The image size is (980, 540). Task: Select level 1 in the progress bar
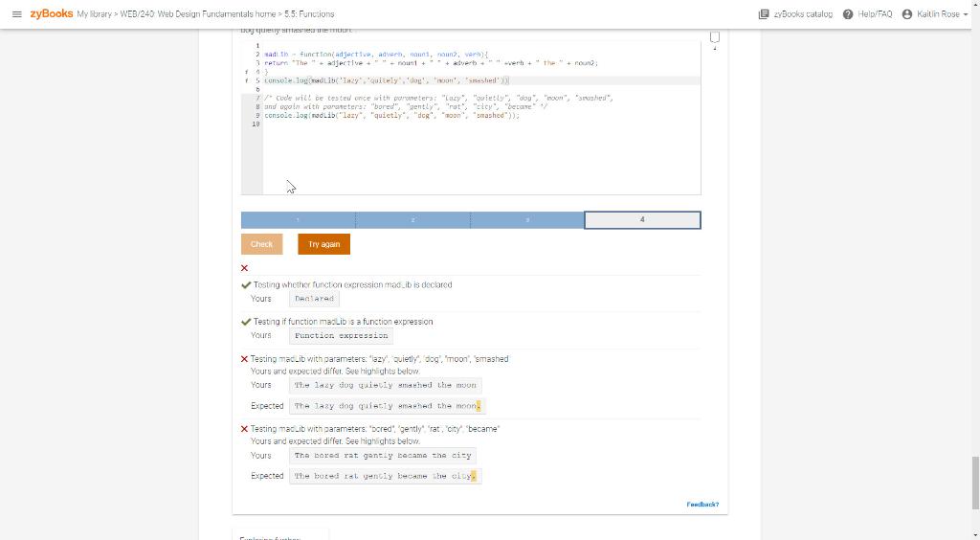coord(299,220)
